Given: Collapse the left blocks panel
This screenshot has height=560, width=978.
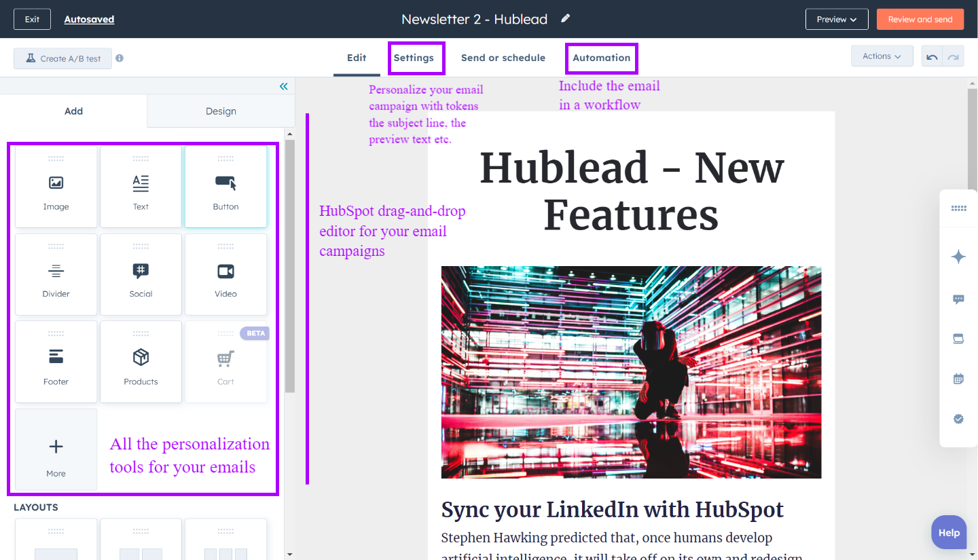Looking at the screenshot, I should click(x=284, y=86).
